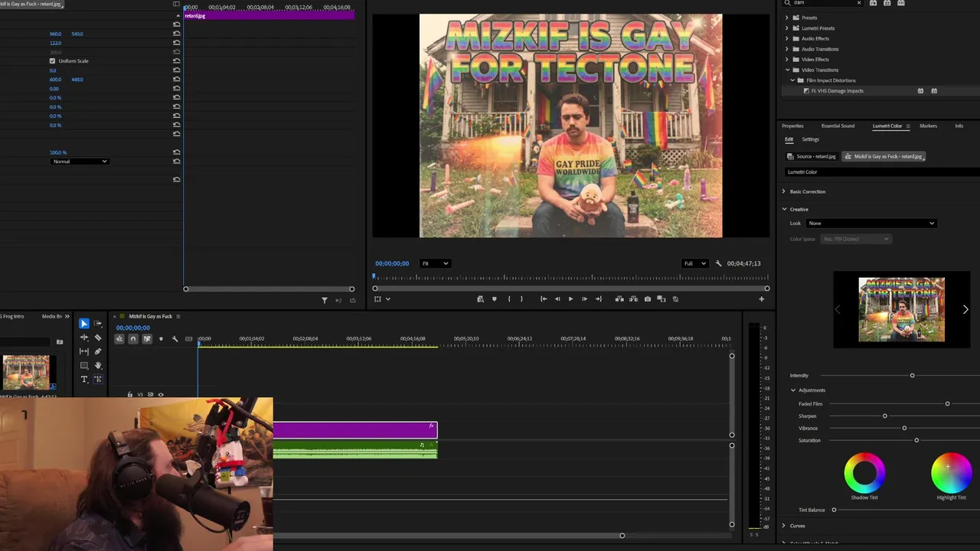Open the Fit zoom level dropdown
This screenshot has height=551, width=980.
434,263
